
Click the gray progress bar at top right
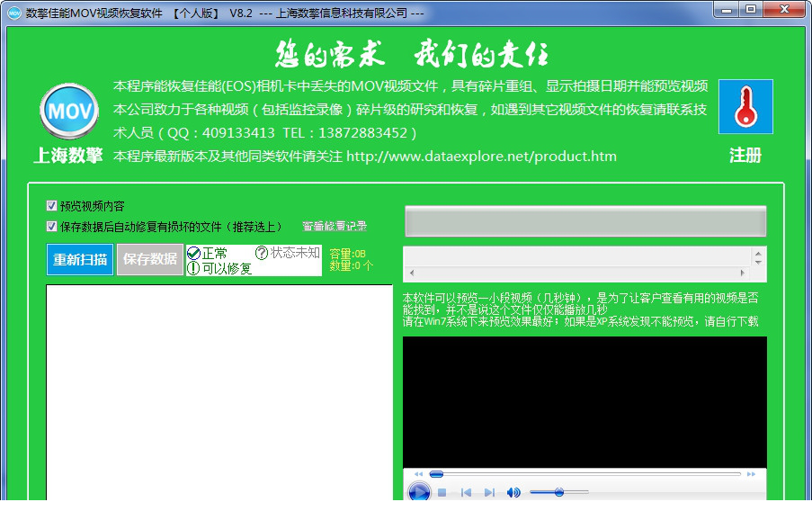coord(585,221)
